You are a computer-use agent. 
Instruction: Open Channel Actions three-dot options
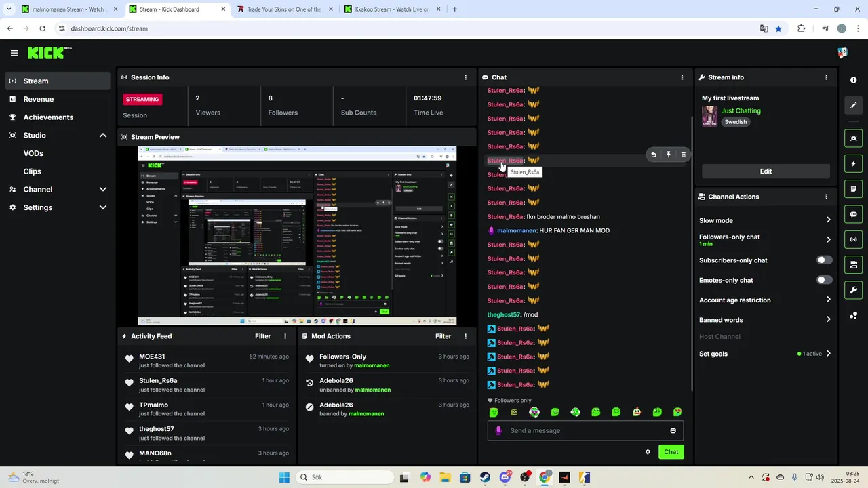coord(826,197)
